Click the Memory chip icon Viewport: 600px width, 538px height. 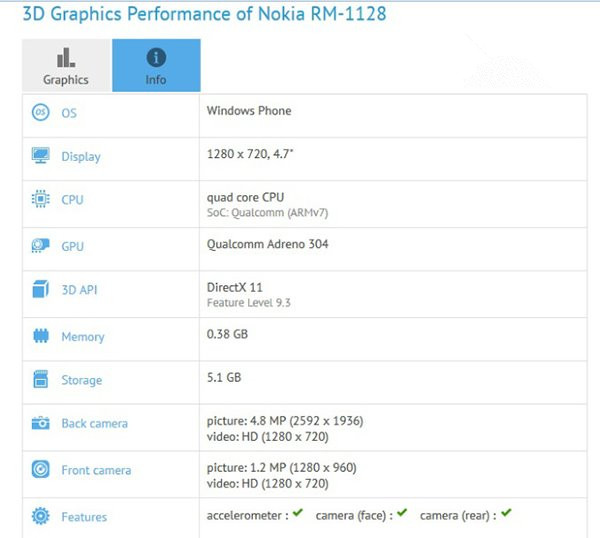[x=40, y=337]
